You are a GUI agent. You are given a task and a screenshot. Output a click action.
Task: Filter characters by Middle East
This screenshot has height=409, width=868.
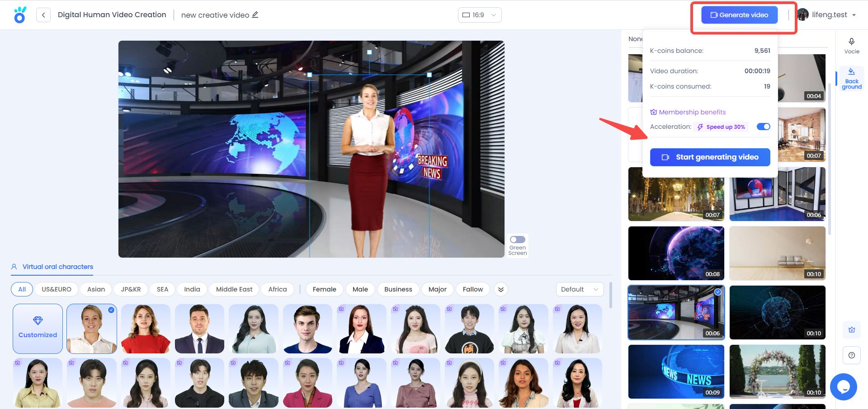coord(234,289)
